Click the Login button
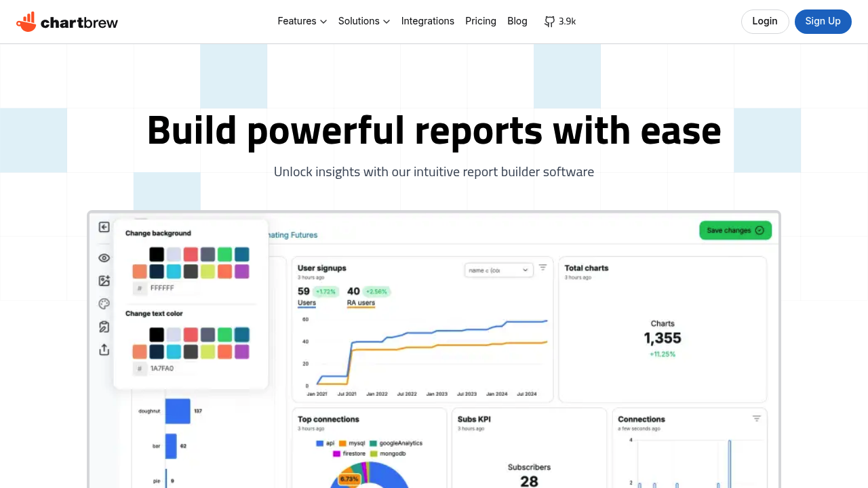 click(x=765, y=22)
